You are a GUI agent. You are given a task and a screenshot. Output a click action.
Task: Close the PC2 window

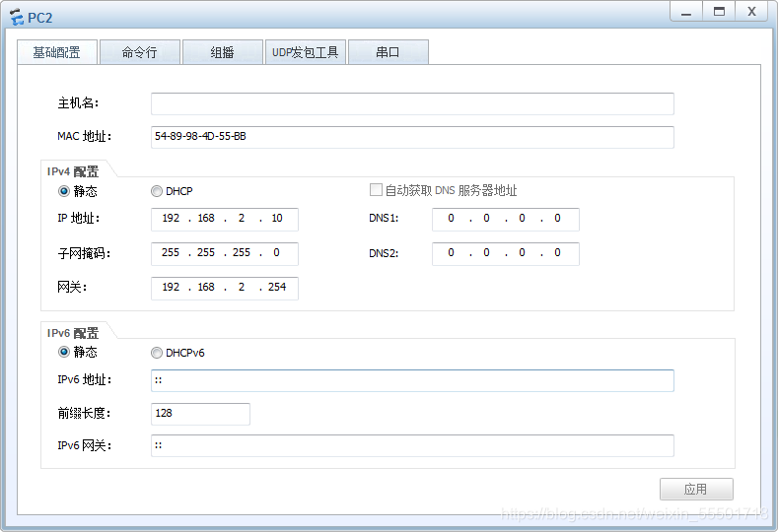pos(752,12)
